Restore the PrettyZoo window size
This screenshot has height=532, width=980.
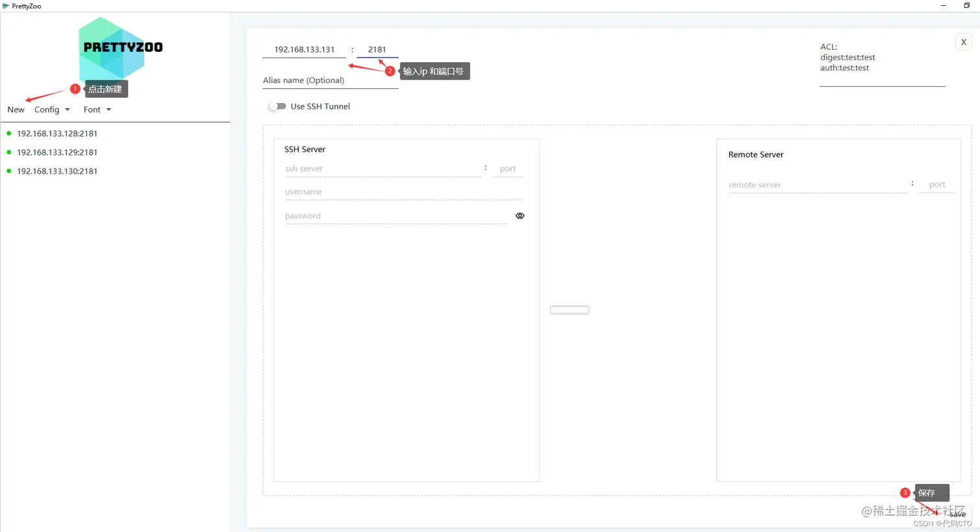click(x=966, y=5)
